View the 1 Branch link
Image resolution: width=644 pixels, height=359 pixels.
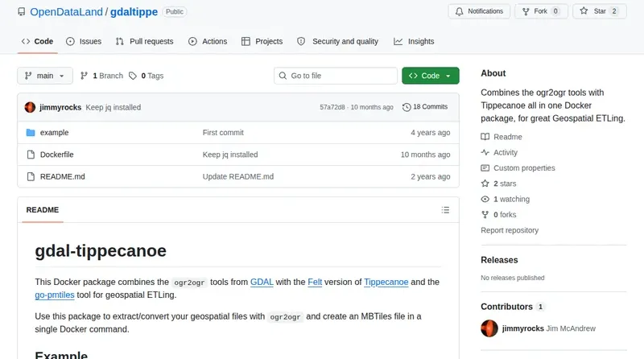[x=102, y=76]
